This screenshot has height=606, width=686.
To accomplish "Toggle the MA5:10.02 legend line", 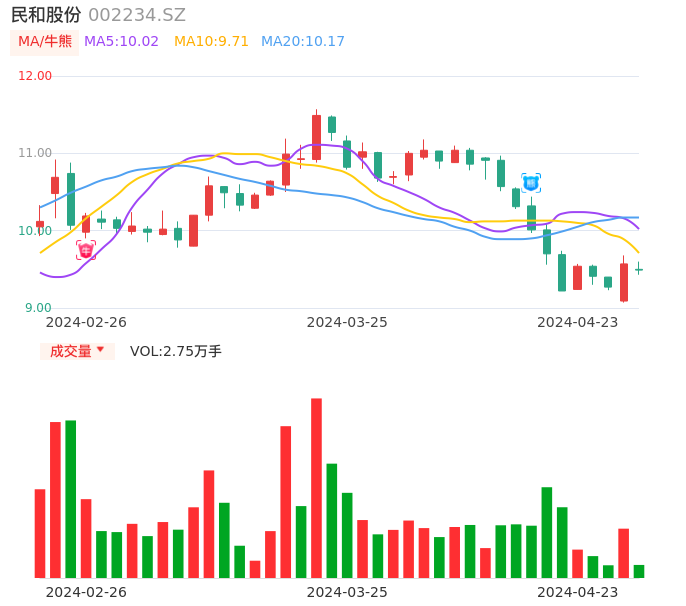I will pyautogui.click(x=121, y=42).
